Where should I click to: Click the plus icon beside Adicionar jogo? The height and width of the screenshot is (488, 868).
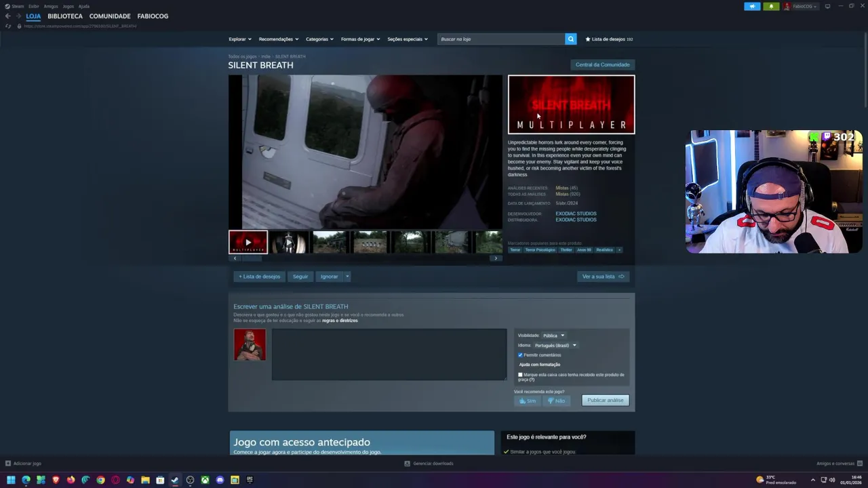click(x=8, y=464)
